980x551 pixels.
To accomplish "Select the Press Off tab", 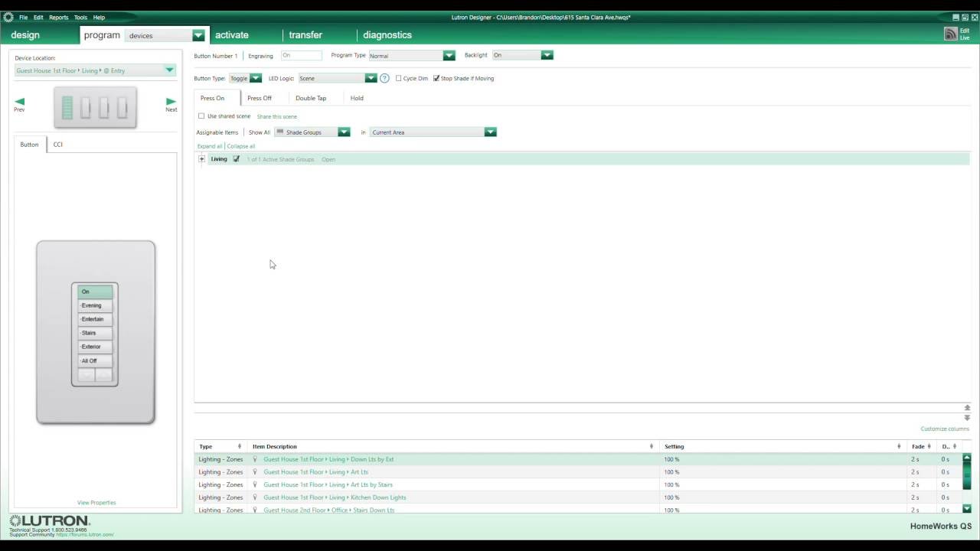I will [260, 98].
